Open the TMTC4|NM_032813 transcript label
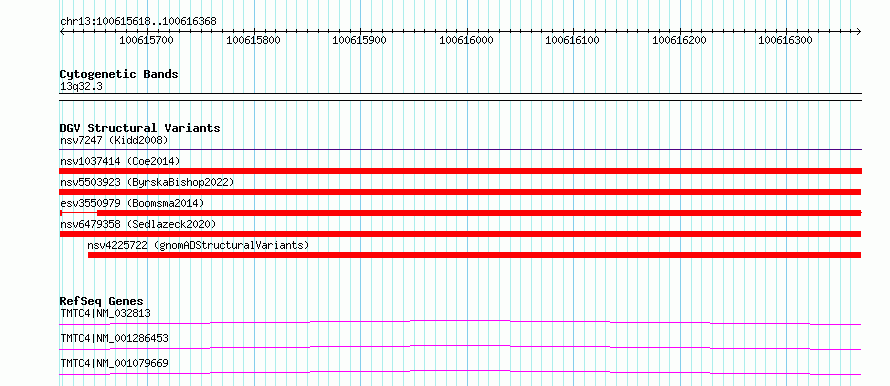The image size is (890, 386). [x=105, y=313]
